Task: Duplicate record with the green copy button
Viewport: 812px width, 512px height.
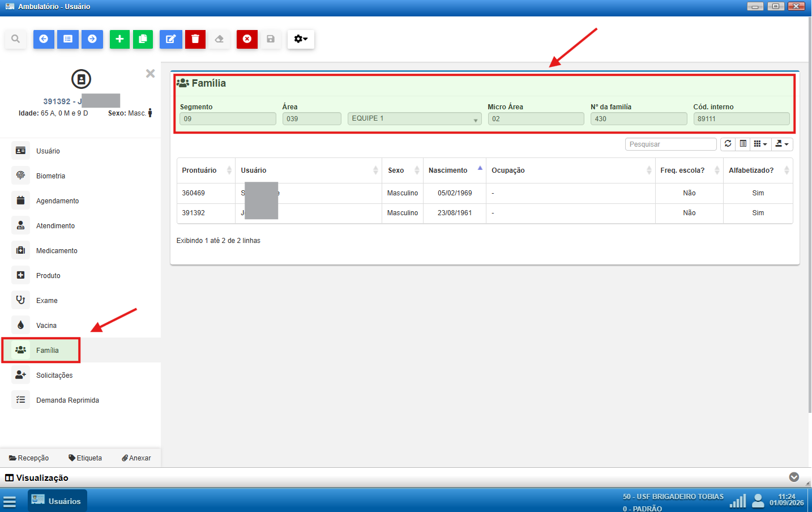Action: click(143, 39)
